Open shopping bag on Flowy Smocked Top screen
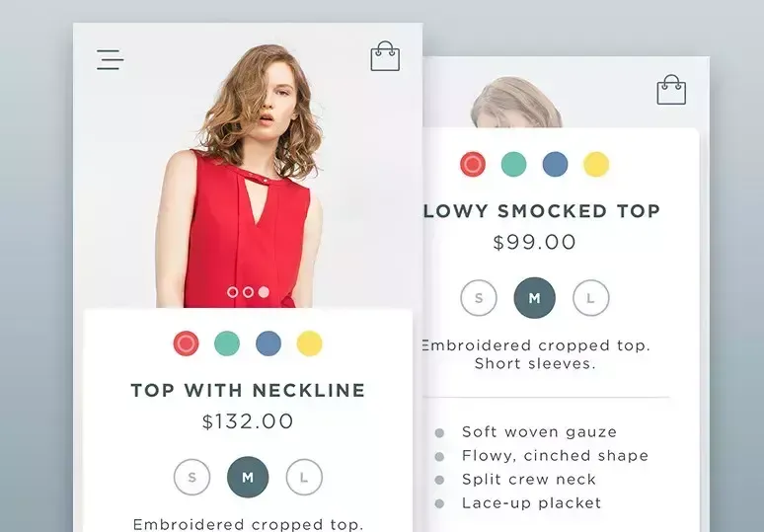764x532 pixels. pyautogui.click(x=671, y=90)
